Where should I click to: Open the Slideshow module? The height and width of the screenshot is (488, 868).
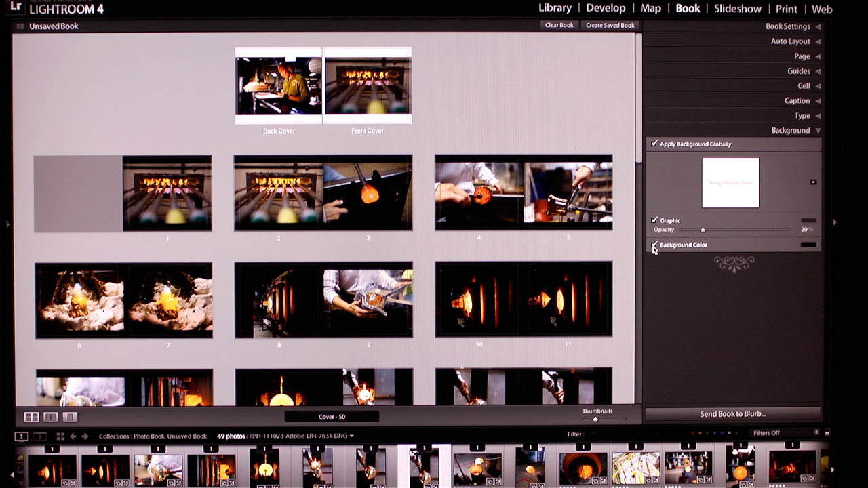pos(737,8)
